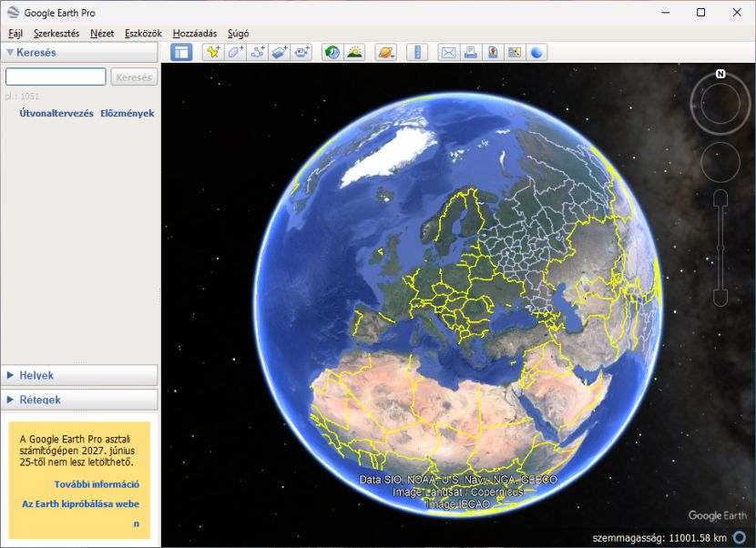756x548 pixels.
Task: Click the Google Earth Pro title icon
Action: [13, 13]
